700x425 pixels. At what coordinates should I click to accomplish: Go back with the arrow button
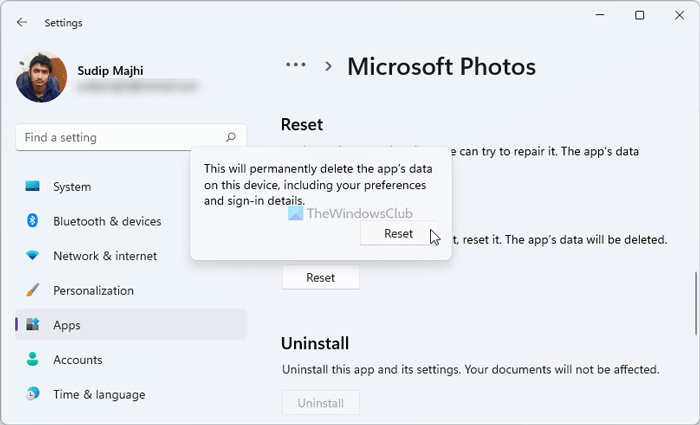pyautogui.click(x=23, y=22)
